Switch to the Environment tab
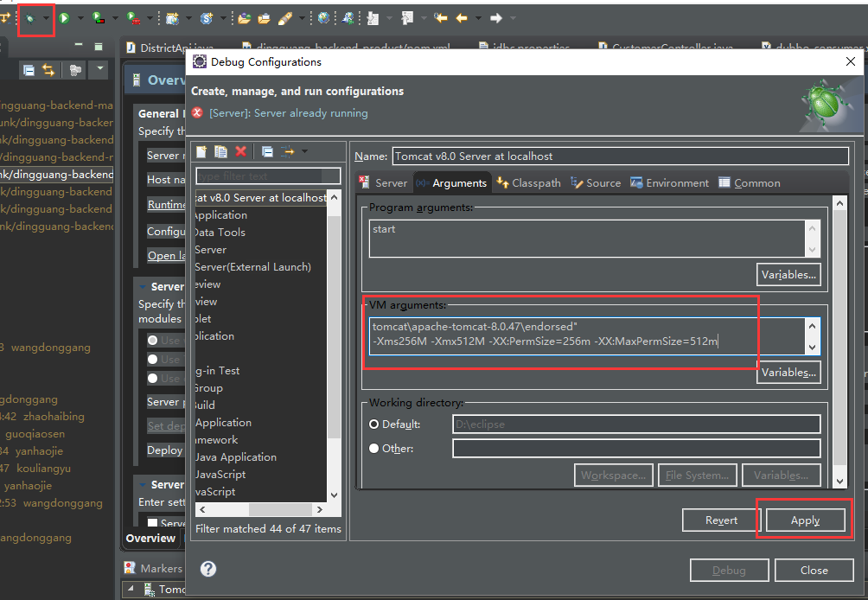Screen dimensions: 868x600 (x=669, y=183)
